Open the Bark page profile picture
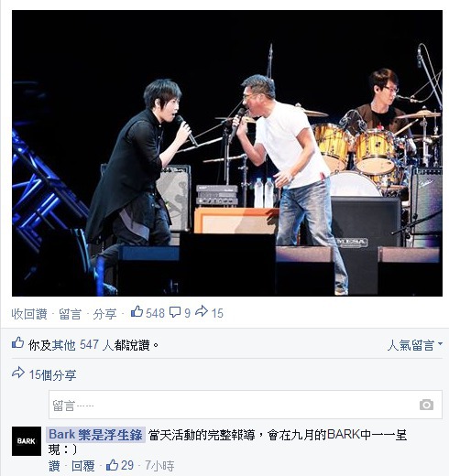Viewport: 449px width, 476px height. click(x=27, y=441)
